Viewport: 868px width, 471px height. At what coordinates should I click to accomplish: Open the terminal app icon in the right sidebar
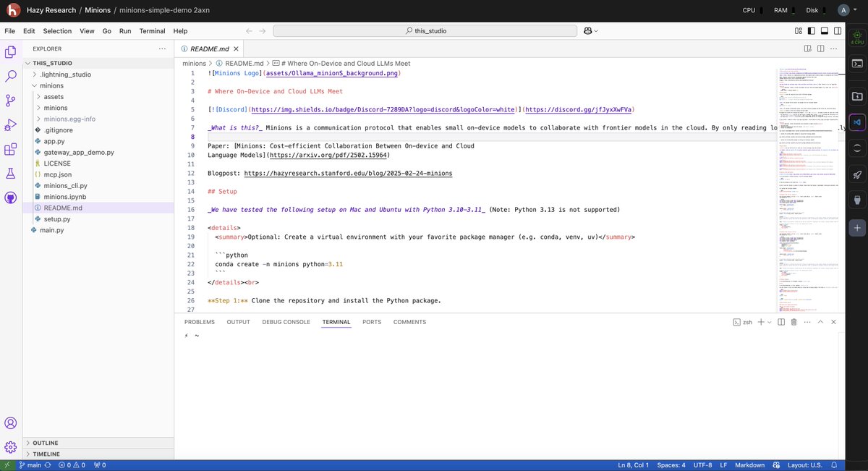856,64
